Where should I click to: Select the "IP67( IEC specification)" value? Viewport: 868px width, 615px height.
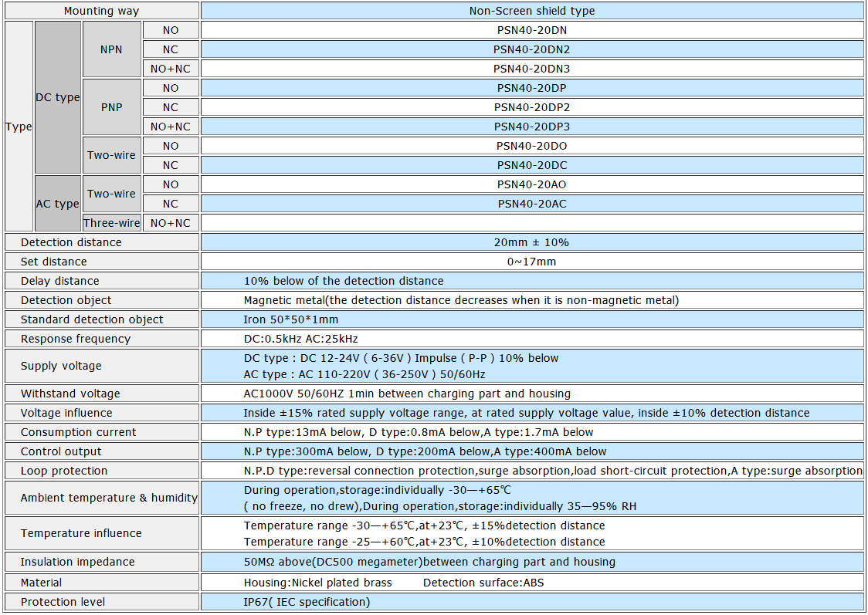pyautogui.click(x=307, y=603)
